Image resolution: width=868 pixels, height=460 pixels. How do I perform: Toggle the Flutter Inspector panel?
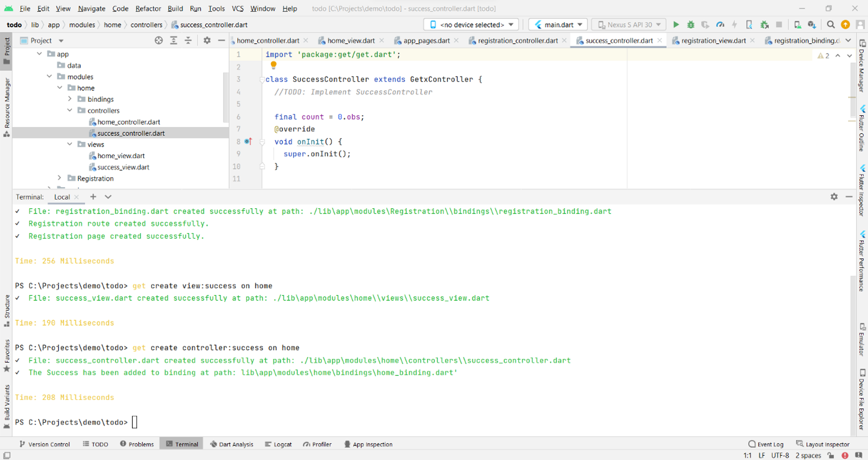pyautogui.click(x=862, y=190)
